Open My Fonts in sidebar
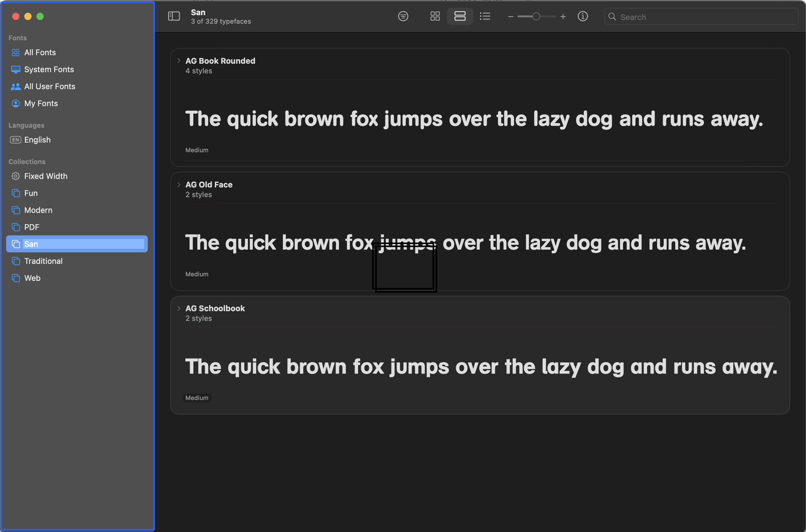806x532 pixels. 41,103
